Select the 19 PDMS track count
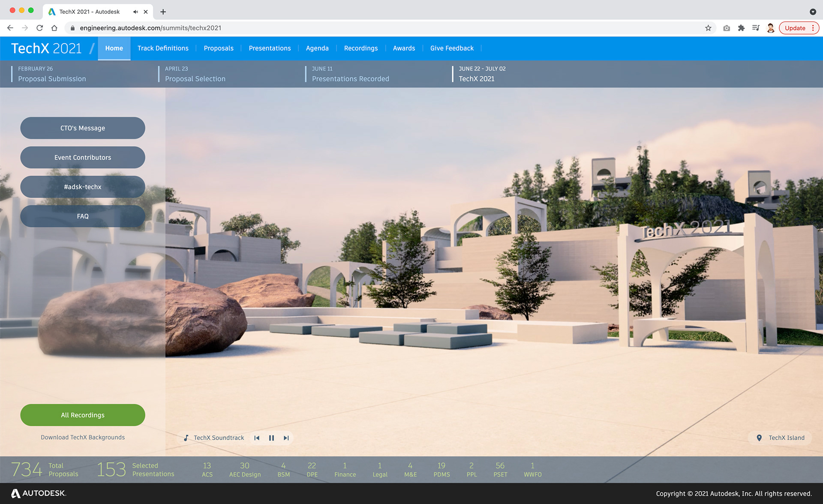The height and width of the screenshot is (504, 823). point(442,470)
